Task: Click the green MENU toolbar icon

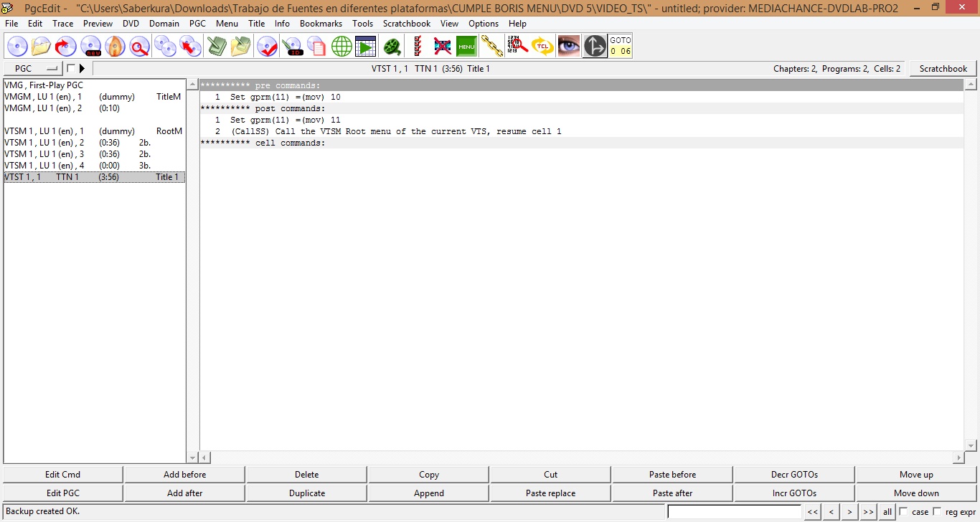Action: [x=466, y=47]
